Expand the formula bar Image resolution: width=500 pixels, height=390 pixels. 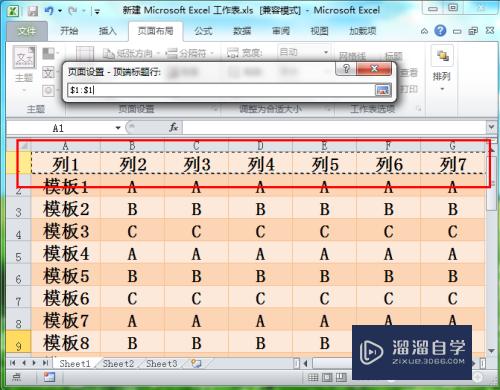[x=491, y=127]
